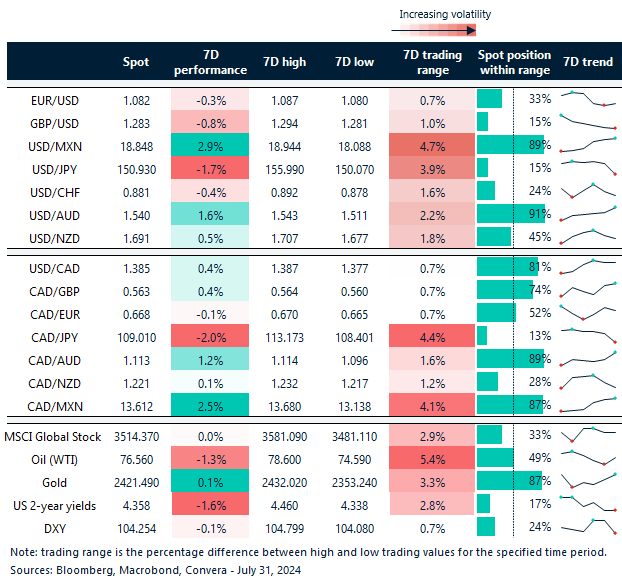Viewport: 622px width, 586px height.
Task: Click the USD/CAD 7D trend sparkline
Action: (588, 266)
